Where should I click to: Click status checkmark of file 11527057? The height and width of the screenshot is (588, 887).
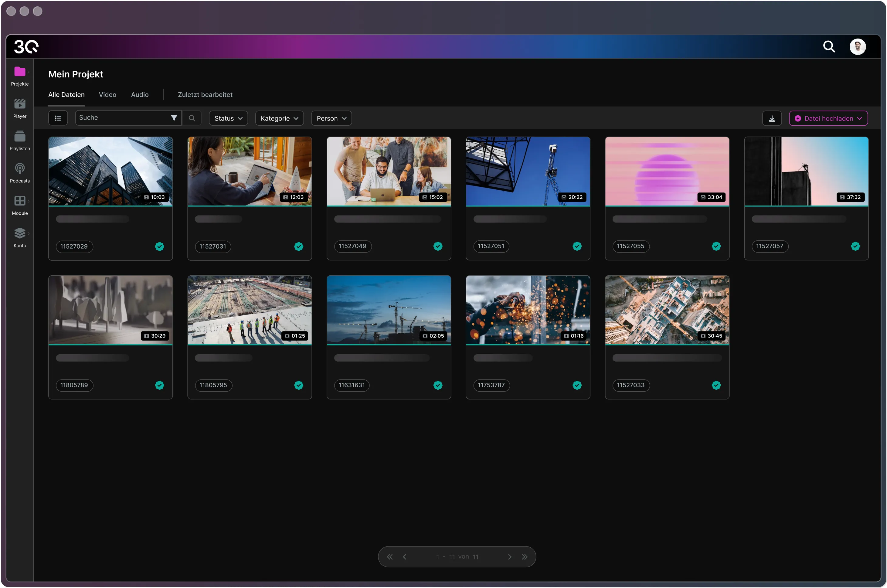[x=855, y=246]
